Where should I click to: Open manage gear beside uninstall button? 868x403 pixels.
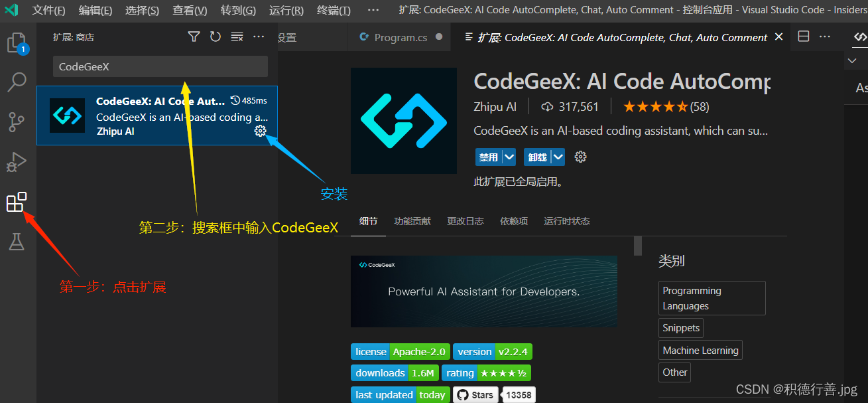(x=581, y=157)
